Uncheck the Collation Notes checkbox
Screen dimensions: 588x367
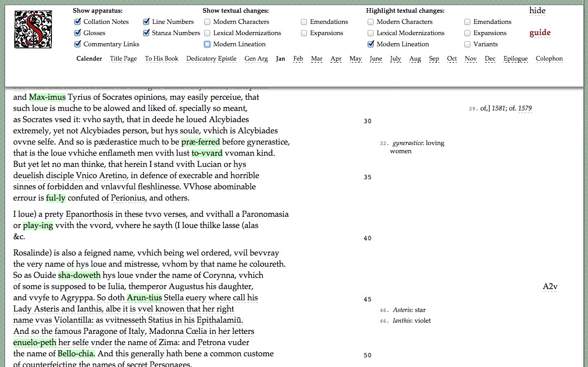pyautogui.click(x=78, y=22)
